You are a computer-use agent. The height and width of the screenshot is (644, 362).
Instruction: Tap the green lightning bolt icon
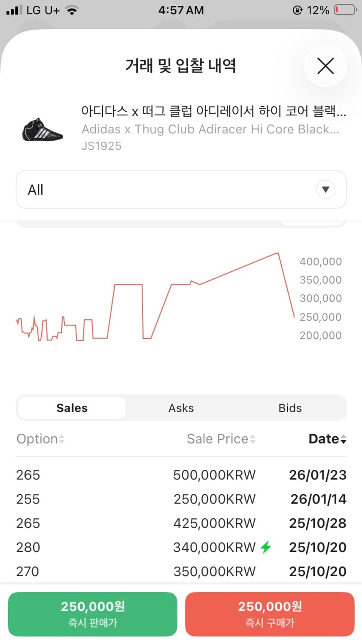click(x=266, y=547)
